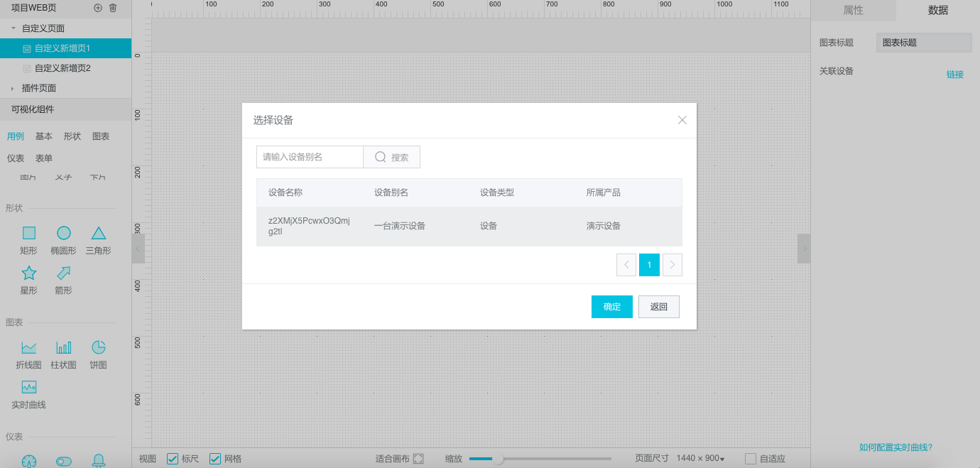Collapse the left sidebar panel handle
This screenshot has width=980, height=468.
pos(138,249)
